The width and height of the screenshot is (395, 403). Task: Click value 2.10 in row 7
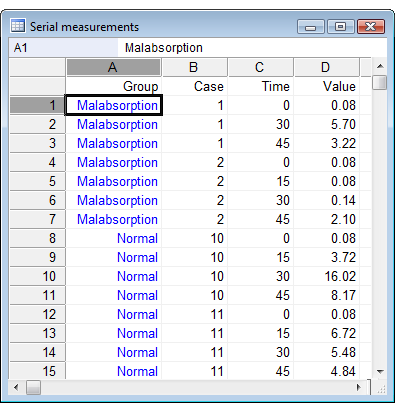pos(326,219)
